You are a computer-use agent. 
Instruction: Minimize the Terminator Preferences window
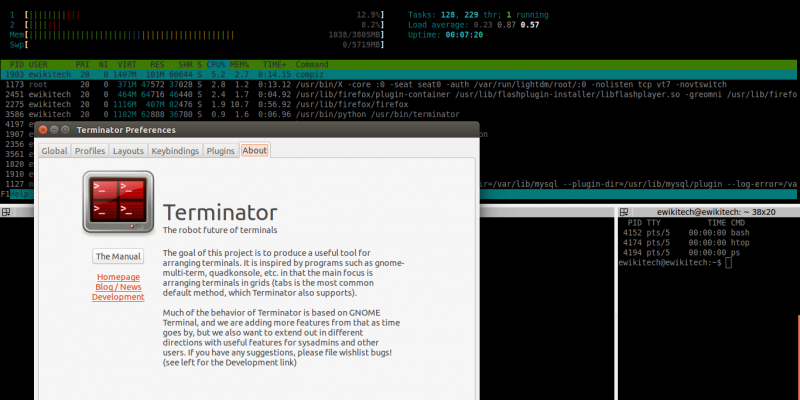click(54, 130)
